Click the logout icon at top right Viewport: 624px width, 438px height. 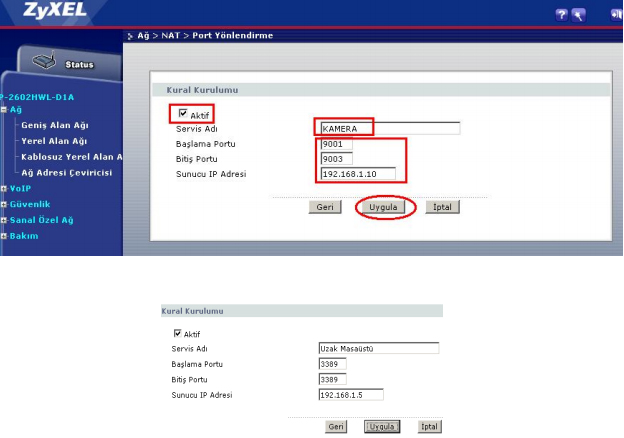click(615, 15)
